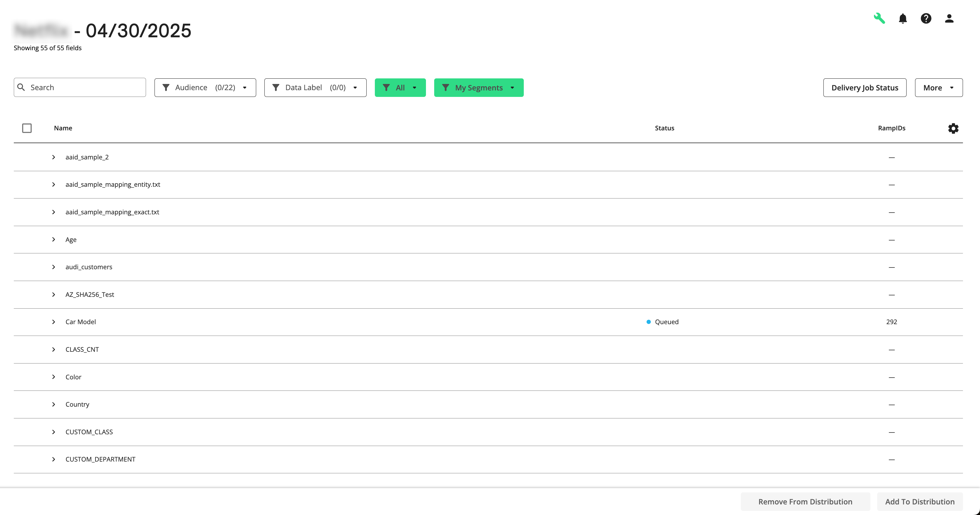Open the user account profile icon

click(949, 18)
